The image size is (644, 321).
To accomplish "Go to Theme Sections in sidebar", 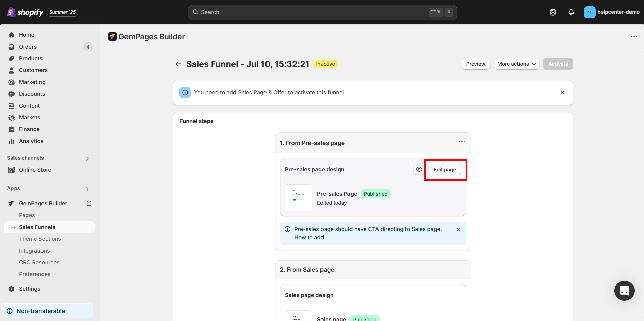I will [x=40, y=239].
